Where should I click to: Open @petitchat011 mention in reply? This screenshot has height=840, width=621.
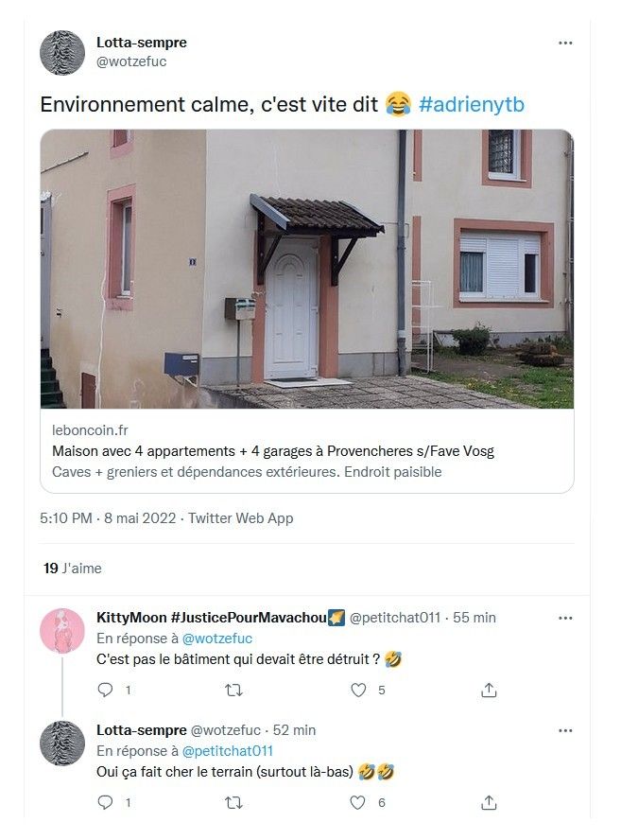pyautogui.click(x=228, y=751)
